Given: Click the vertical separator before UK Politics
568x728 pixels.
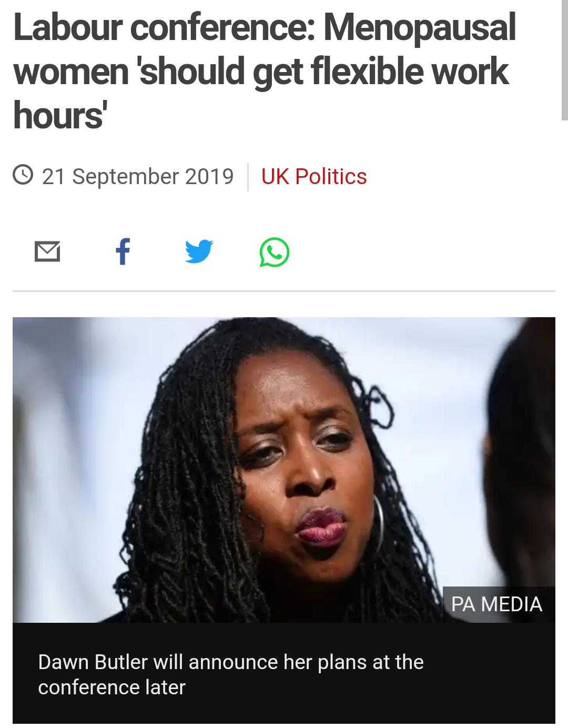Looking at the screenshot, I should coord(248,177).
